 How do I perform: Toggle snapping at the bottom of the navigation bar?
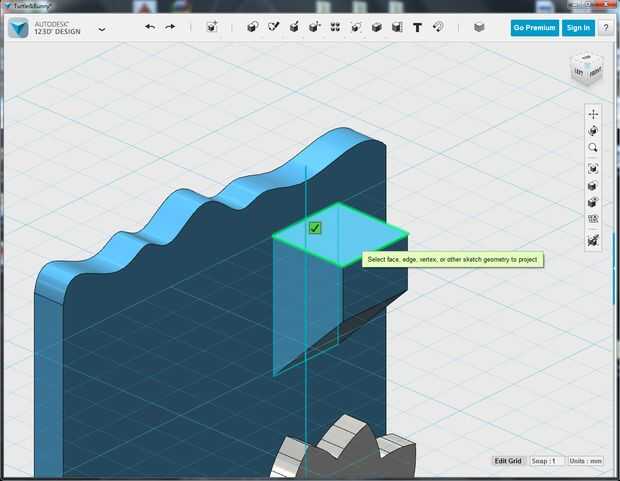tap(593, 240)
